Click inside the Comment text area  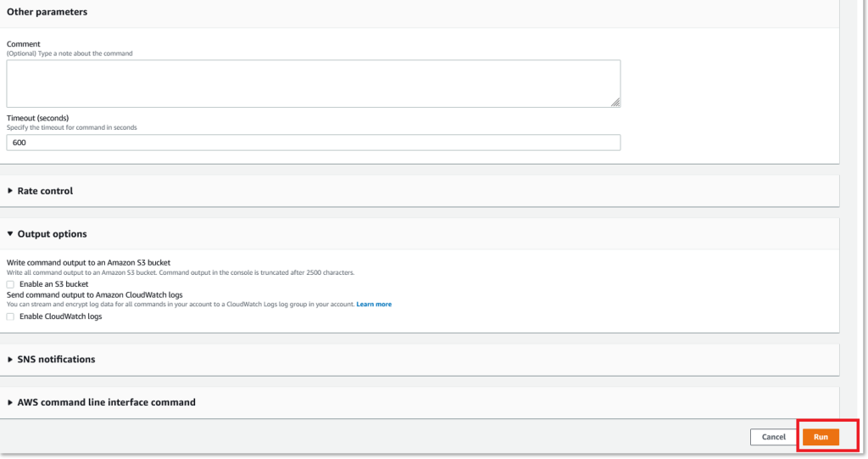[x=314, y=84]
